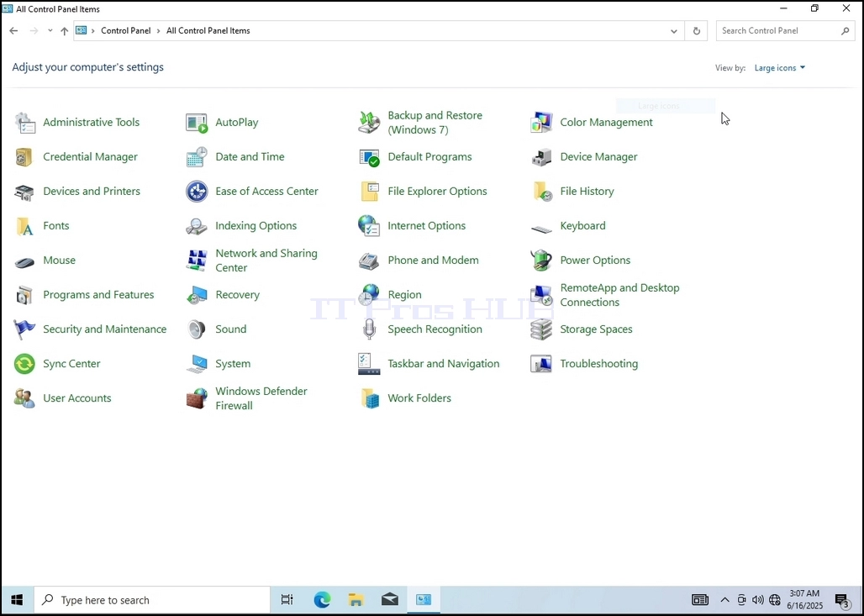Select the Color Management icon

pos(541,123)
